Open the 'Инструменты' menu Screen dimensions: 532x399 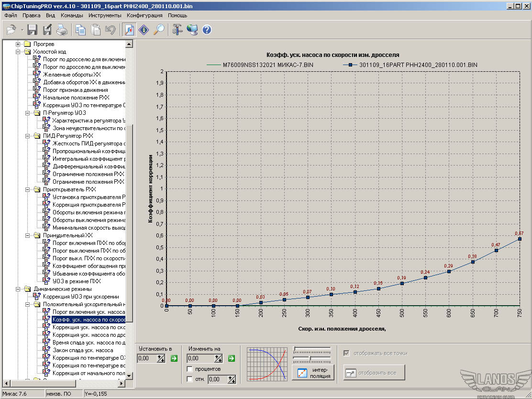(105, 15)
